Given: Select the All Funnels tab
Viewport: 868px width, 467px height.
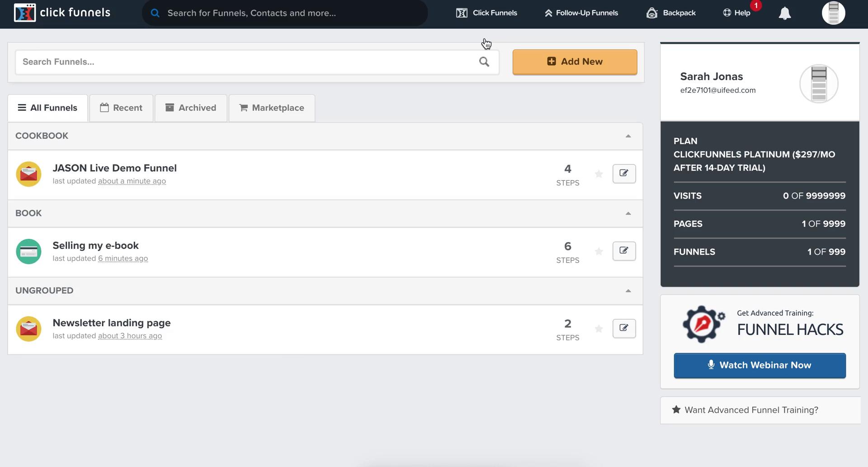Looking at the screenshot, I should point(47,108).
